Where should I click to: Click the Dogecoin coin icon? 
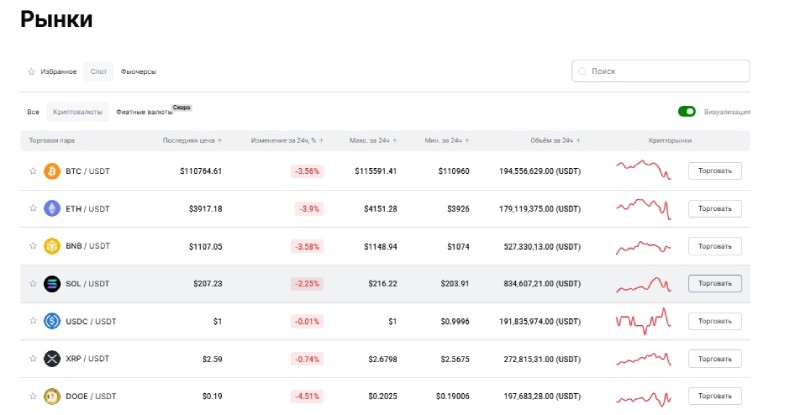[x=52, y=396]
